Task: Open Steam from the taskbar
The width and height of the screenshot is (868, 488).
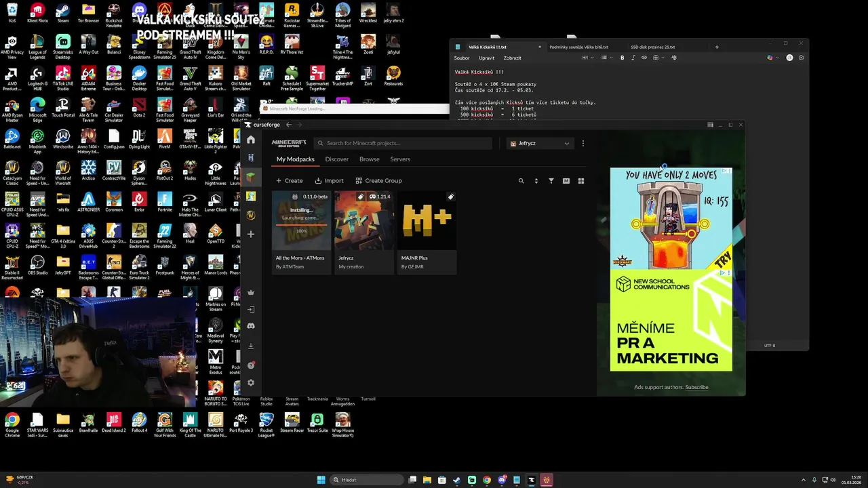Action: tap(457, 480)
